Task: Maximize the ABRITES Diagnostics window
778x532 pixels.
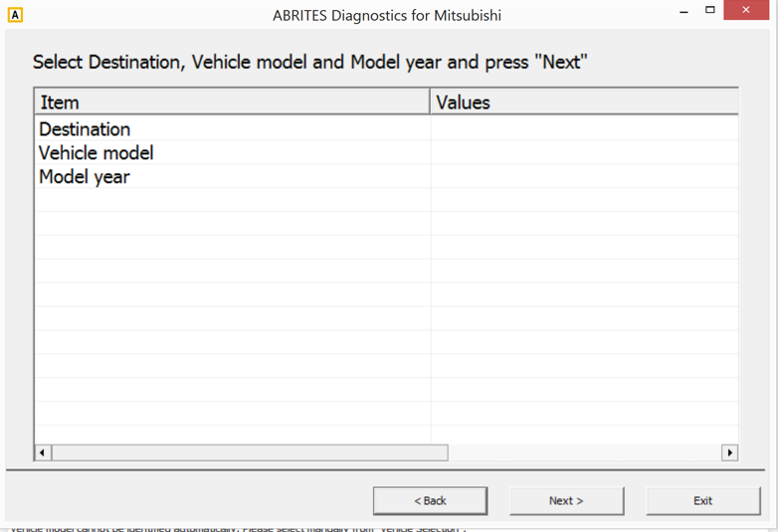Action: click(x=710, y=10)
